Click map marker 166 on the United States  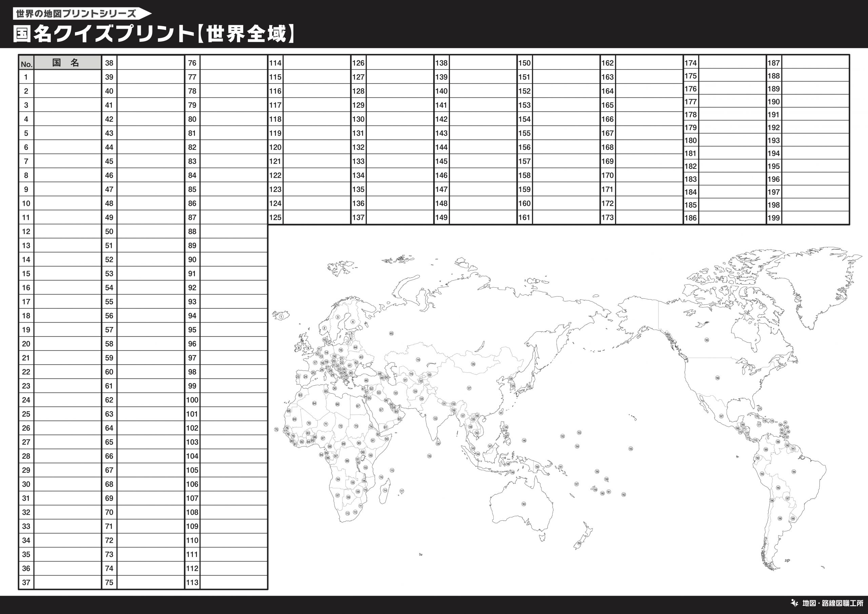point(717,378)
